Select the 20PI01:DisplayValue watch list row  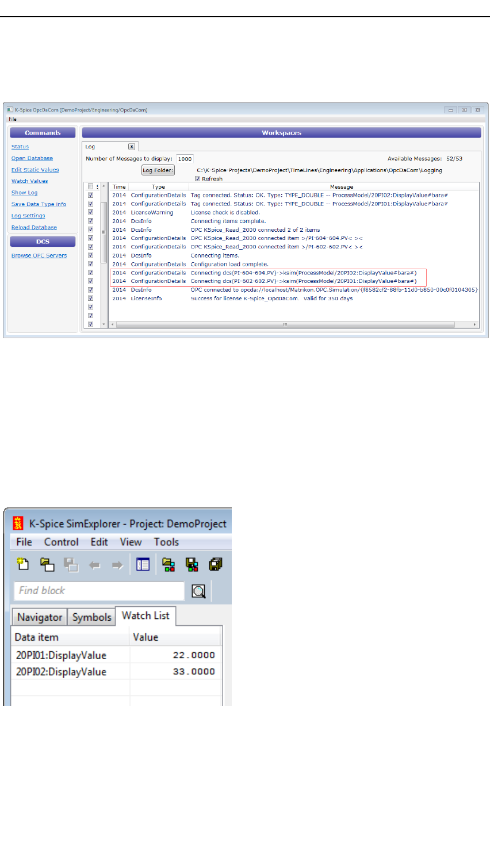[x=117, y=655]
